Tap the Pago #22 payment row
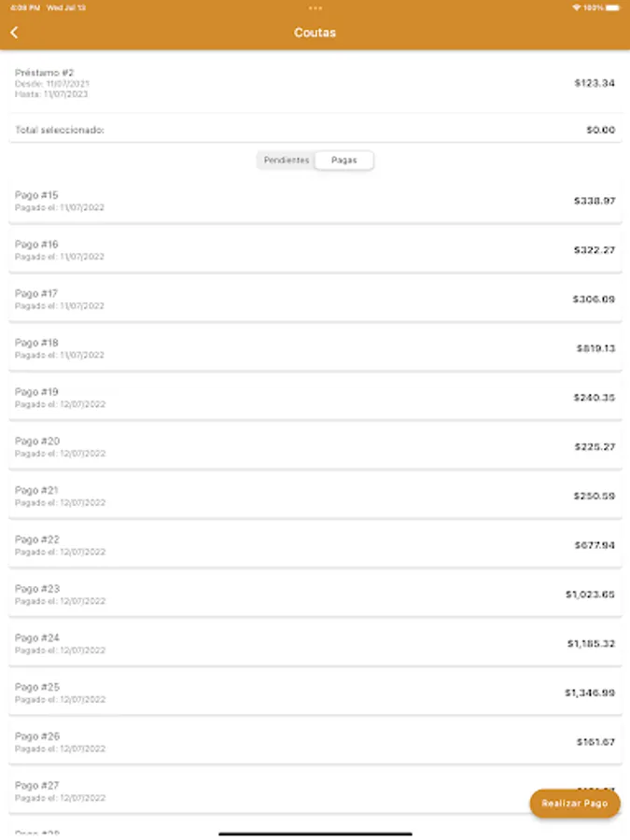 pos(315,545)
